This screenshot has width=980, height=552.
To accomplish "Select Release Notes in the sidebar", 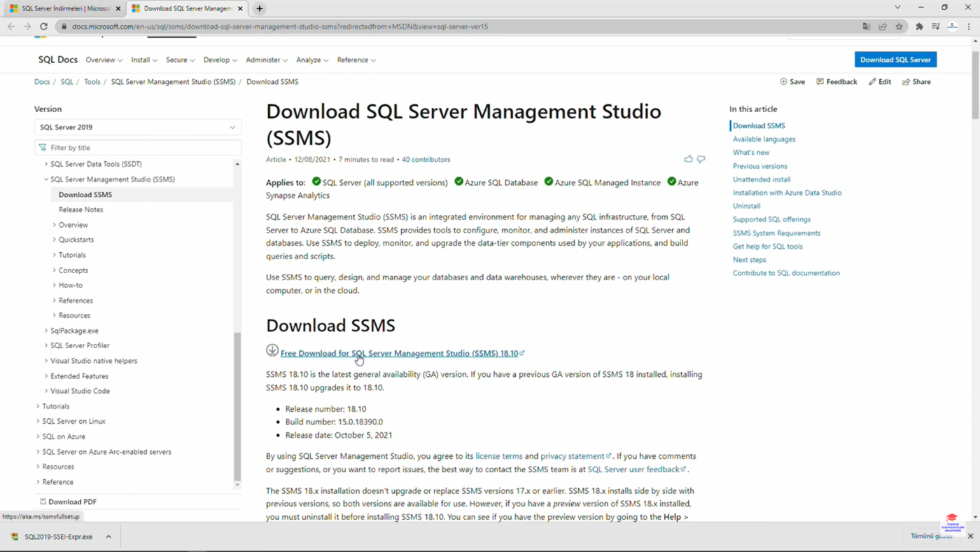I will click(x=80, y=209).
